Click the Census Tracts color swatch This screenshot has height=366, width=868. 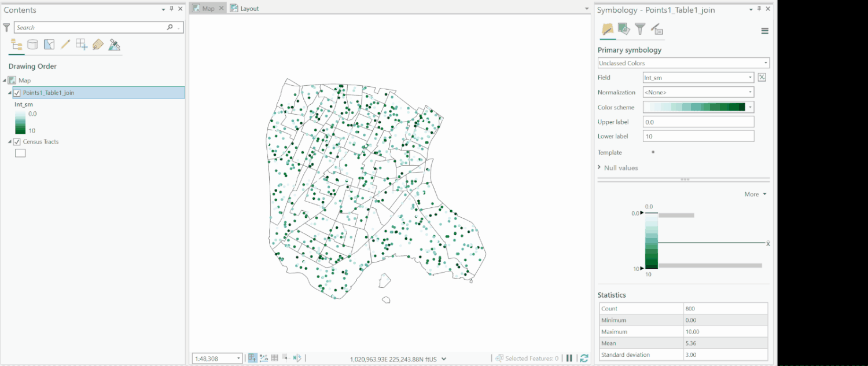(x=20, y=152)
